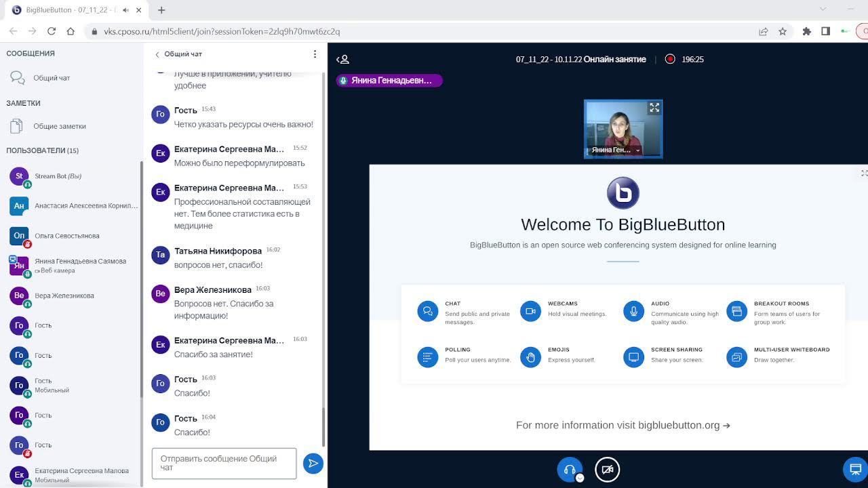868x488 pixels.
Task: Click Анастасия's Ан avatar
Action: (19, 206)
